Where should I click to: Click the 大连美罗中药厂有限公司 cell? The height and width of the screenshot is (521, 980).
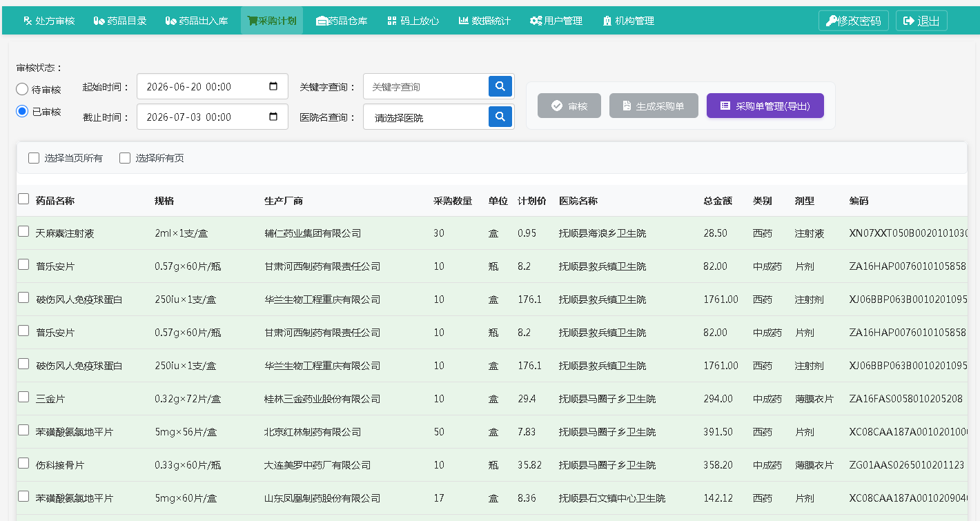point(317,465)
